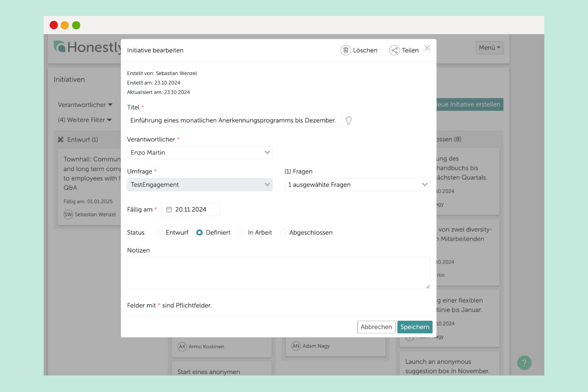The image size is (588, 392).
Task: Click the Löschen text label
Action: [x=365, y=50]
